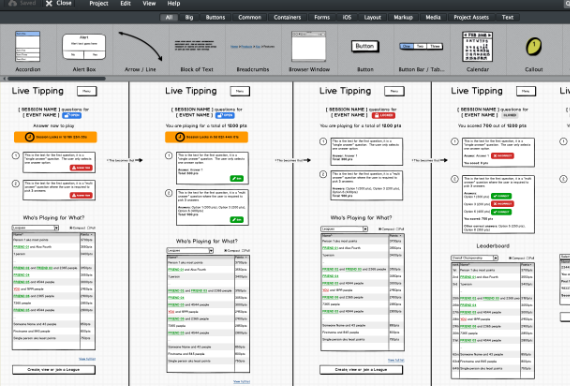
Task: Select the Full radio in second mockup
Action: pyautogui.click(x=244, y=250)
